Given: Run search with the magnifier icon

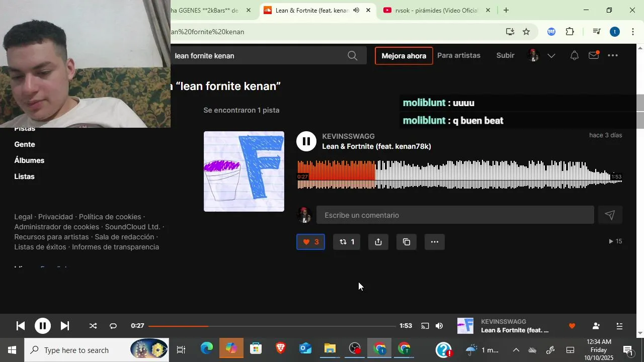Looking at the screenshot, I should click(x=353, y=55).
